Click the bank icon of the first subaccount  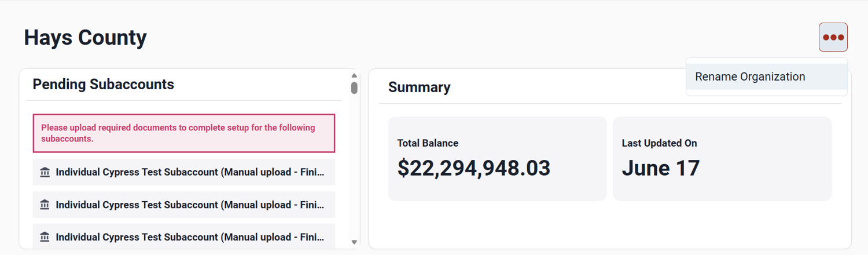tap(45, 172)
